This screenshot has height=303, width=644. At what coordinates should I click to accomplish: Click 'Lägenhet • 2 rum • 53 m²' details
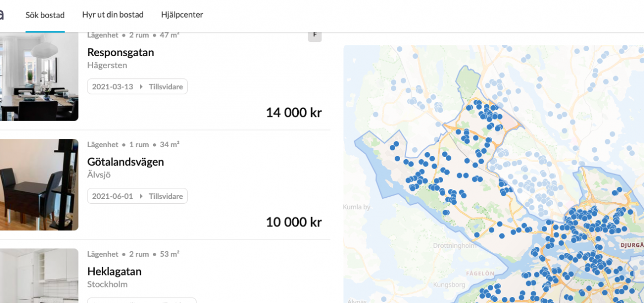coord(133,254)
